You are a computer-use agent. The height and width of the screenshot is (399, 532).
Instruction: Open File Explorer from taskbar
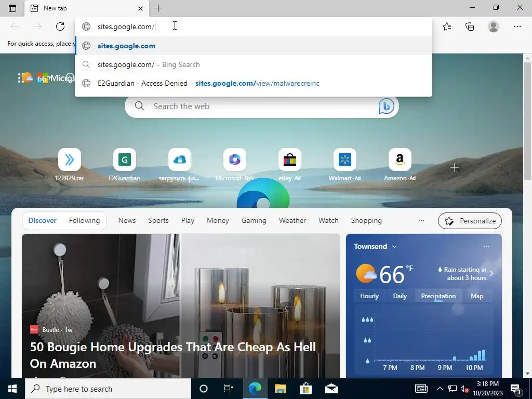pos(280,389)
